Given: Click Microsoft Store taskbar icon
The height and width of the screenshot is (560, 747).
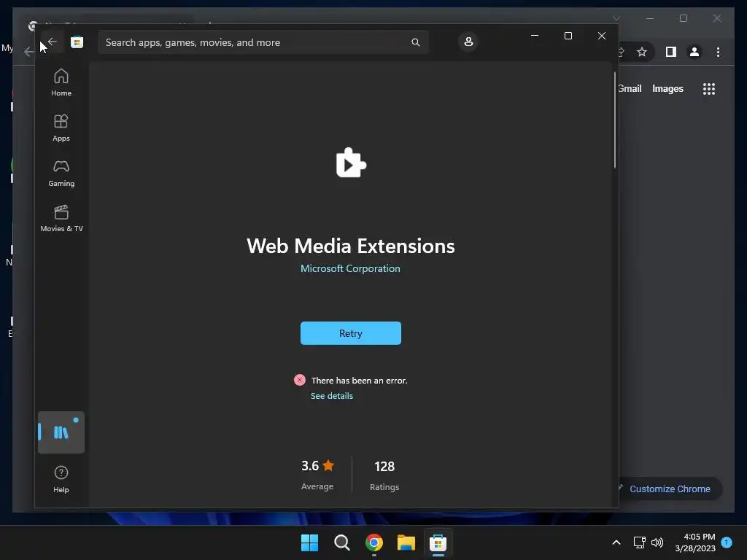Looking at the screenshot, I should (x=438, y=542).
